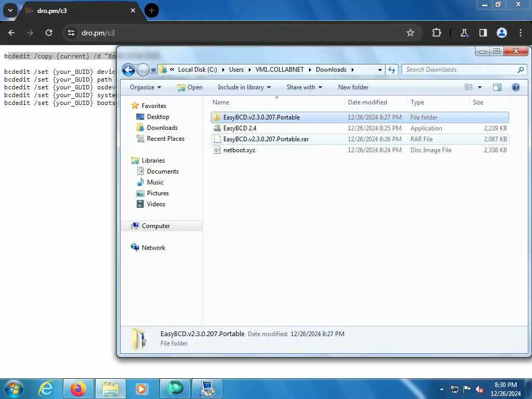
Task: Select netboot.xyz disc image file
Action: click(x=360, y=150)
